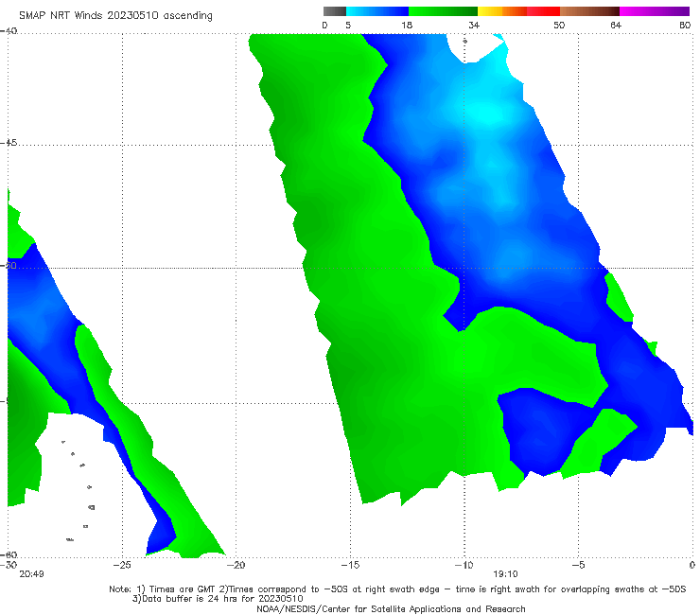Click the longitude label '-20'
Image resolution: width=700 pixels, height=615 pixels.
tap(236, 565)
